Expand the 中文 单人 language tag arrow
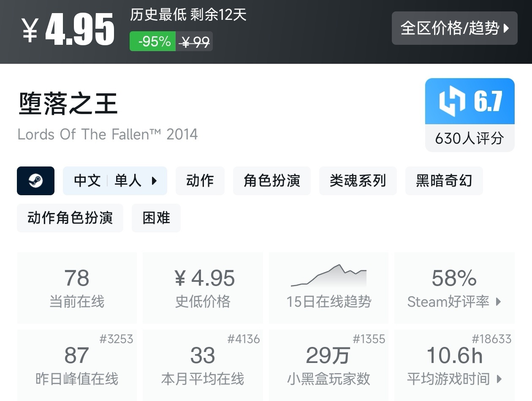Viewport: 532px width, 401px height. [x=154, y=181]
